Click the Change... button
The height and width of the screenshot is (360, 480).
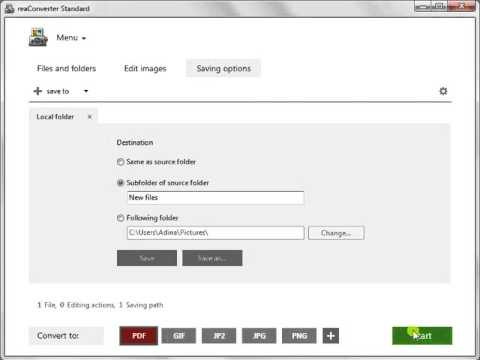pyautogui.click(x=336, y=233)
